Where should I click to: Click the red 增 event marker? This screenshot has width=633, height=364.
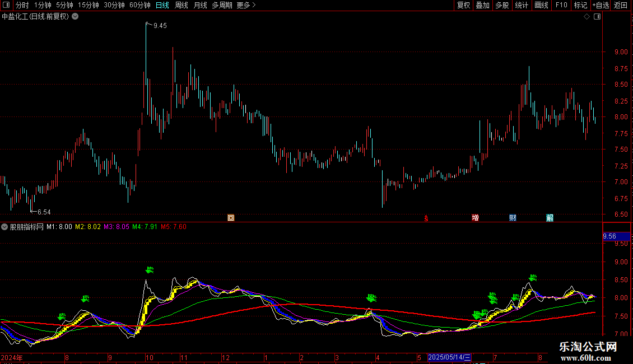pos(475,218)
